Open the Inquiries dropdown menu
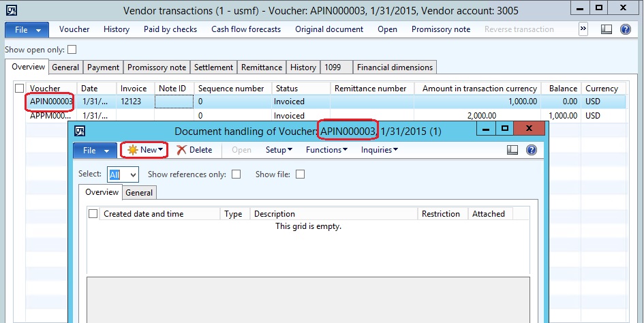This screenshot has width=644, height=323. coord(379,150)
